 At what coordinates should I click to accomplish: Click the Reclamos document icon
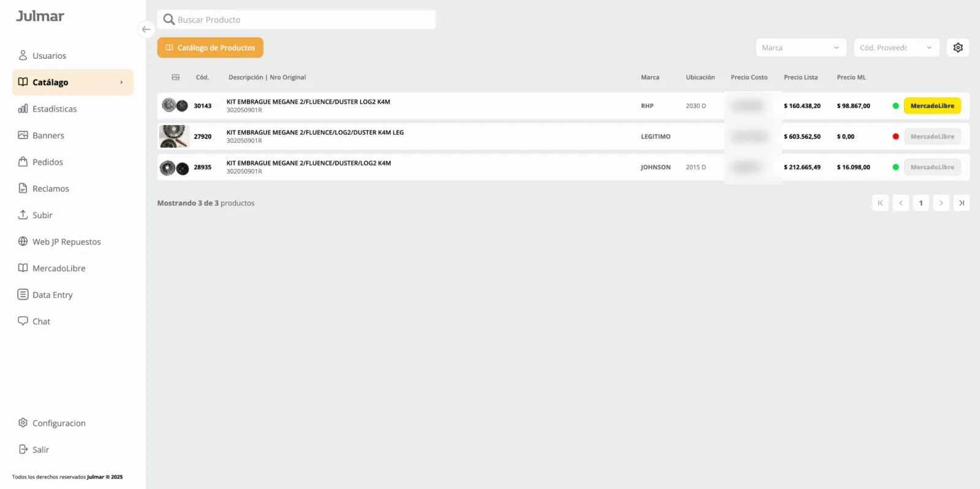(x=23, y=188)
